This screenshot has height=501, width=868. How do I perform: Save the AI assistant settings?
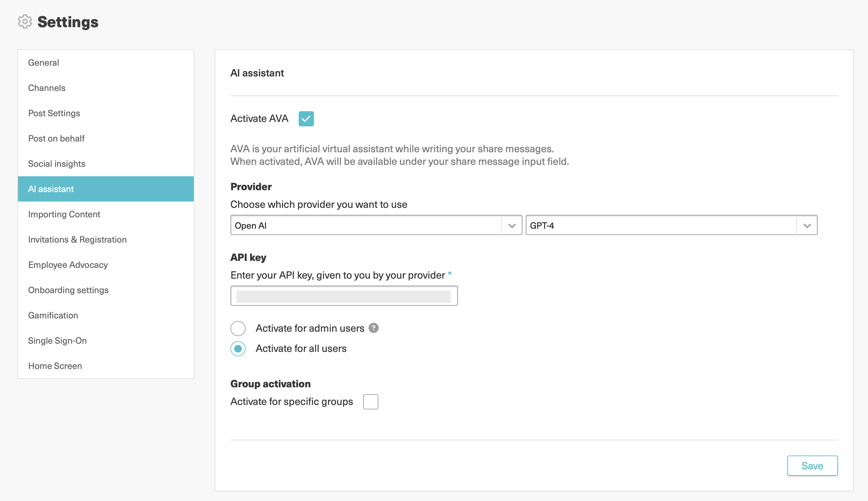812,466
